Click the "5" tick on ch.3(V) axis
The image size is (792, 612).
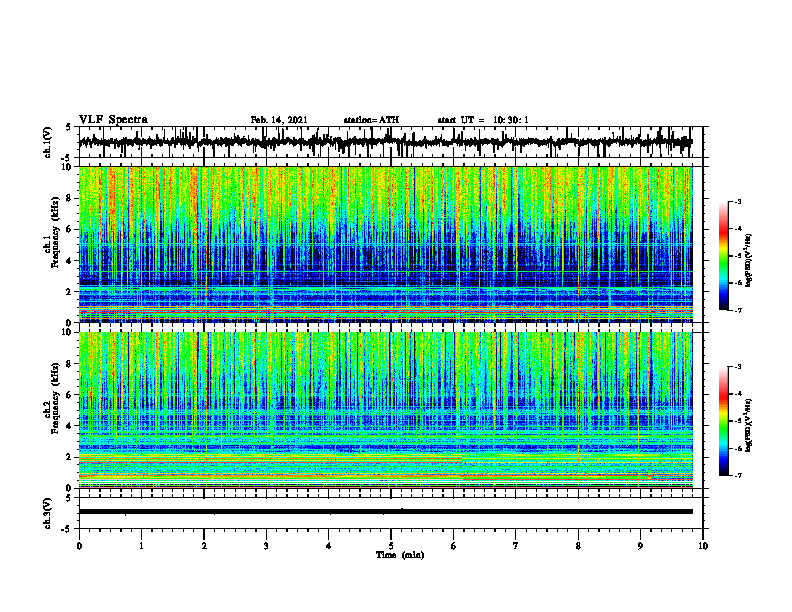pyautogui.click(x=68, y=498)
